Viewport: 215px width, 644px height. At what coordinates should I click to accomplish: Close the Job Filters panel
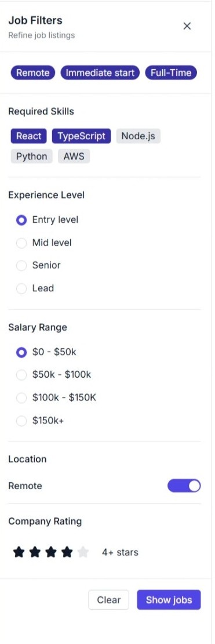pos(187,26)
